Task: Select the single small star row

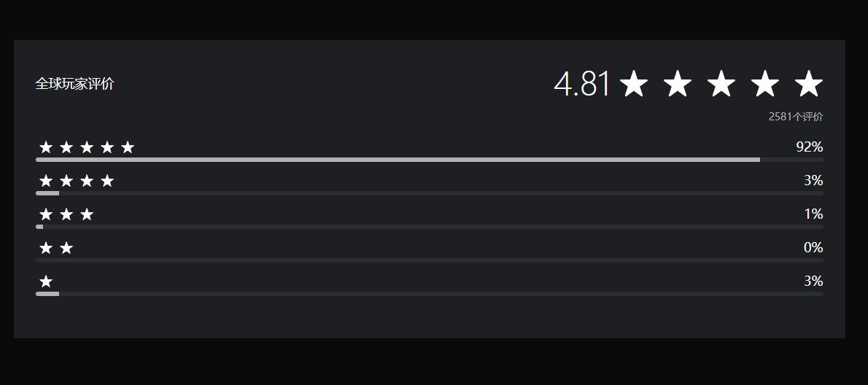Action: point(46,281)
